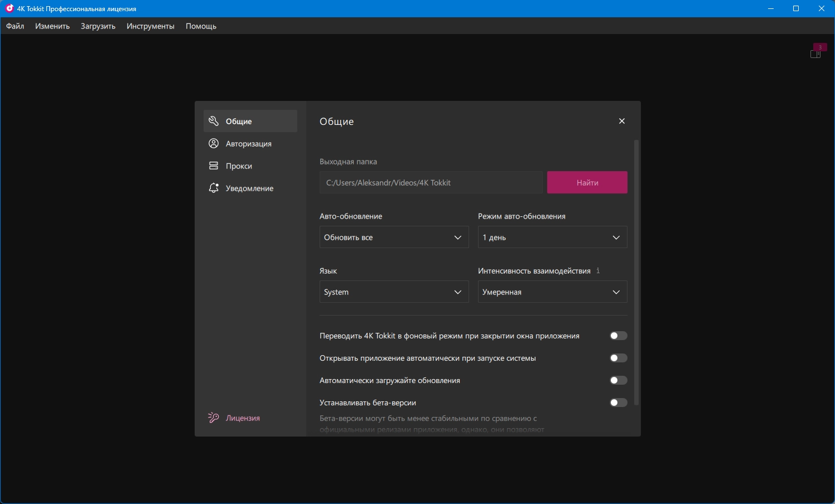
Task: Enable background mode on window close toggle
Action: [x=618, y=336]
